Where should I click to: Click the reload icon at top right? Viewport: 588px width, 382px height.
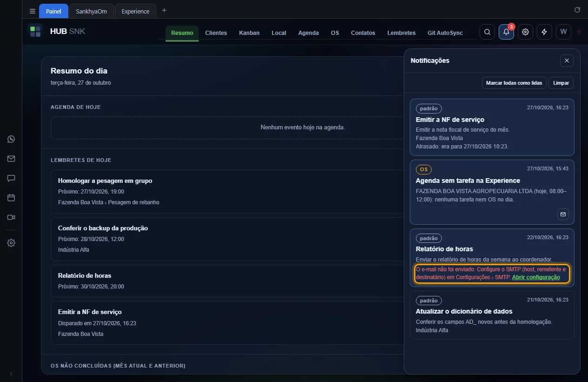pyautogui.click(x=577, y=10)
